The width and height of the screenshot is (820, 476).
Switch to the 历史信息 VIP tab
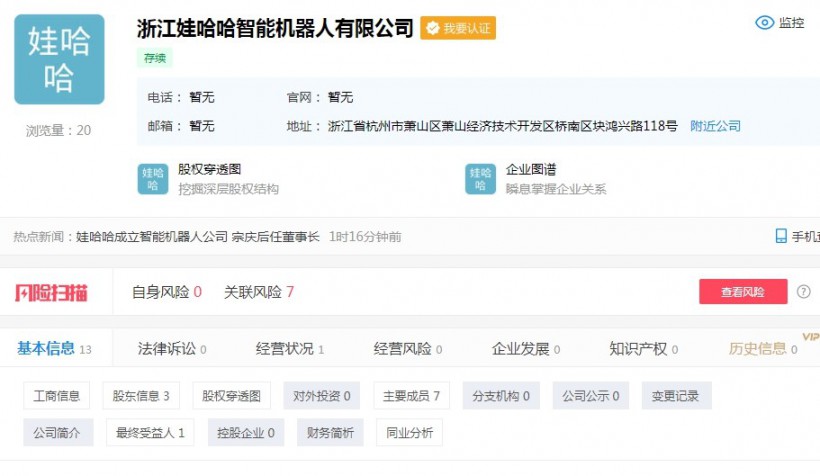click(x=763, y=348)
